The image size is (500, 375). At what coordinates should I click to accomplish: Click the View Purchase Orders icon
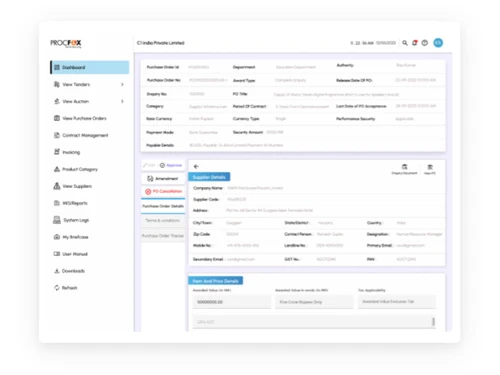click(x=57, y=118)
